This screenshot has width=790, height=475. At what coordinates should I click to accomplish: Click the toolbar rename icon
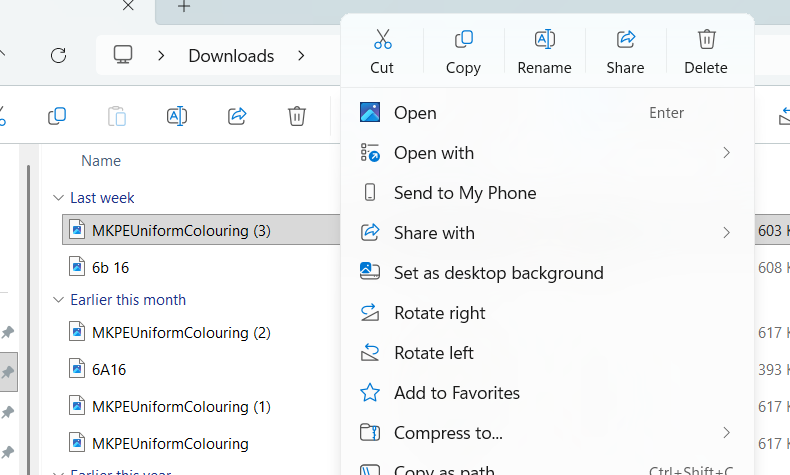[177, 116]
